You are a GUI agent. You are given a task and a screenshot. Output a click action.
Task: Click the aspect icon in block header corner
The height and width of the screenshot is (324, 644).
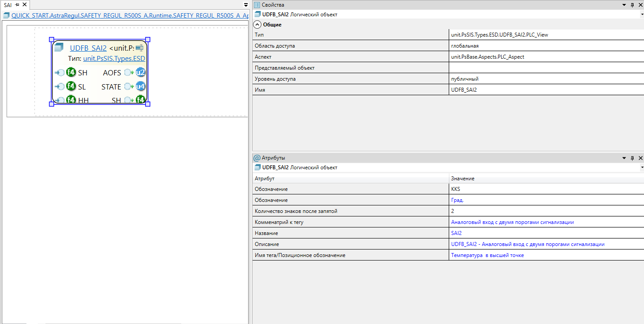139,48
